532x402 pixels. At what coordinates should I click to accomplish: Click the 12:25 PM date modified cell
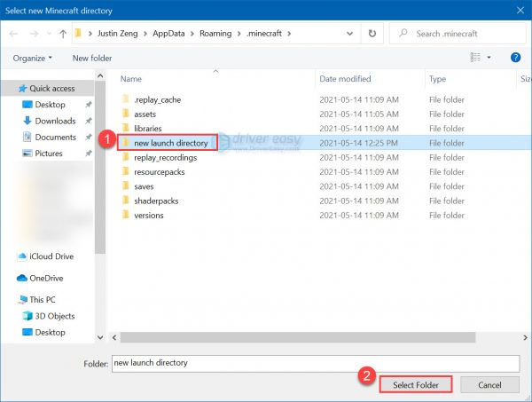(358, 143)
